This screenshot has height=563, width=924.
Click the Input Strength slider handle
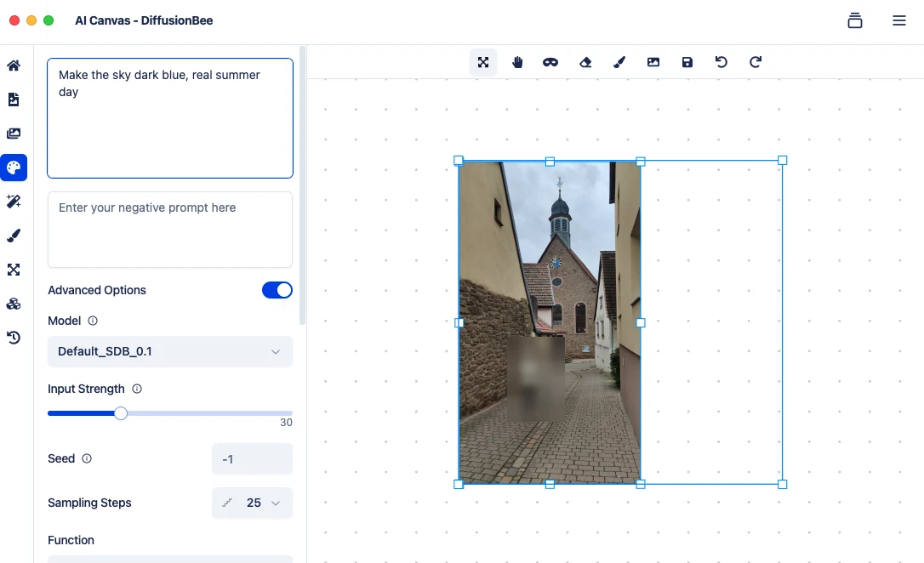121,413
